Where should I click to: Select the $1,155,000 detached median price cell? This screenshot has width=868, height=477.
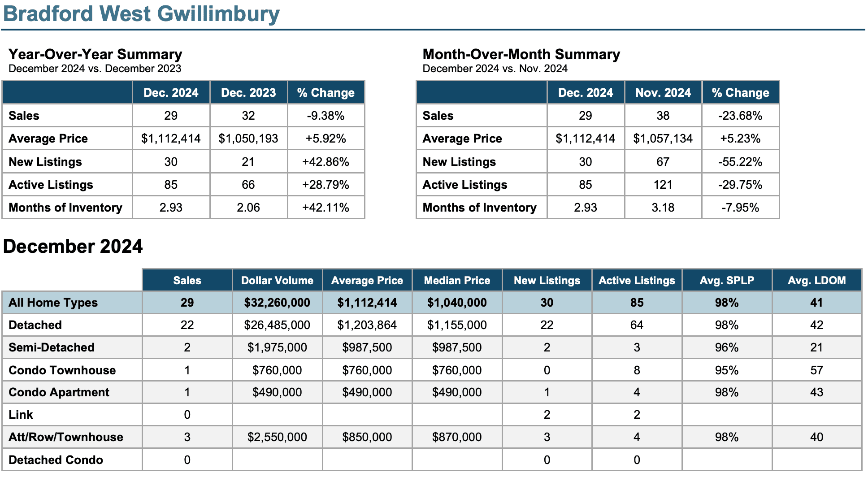(457, 325)
